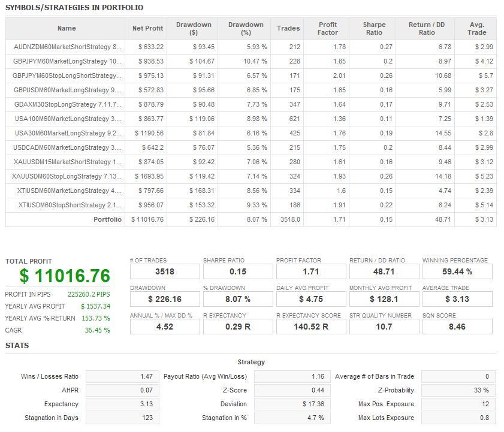
Task: Select the GDAXM30StopLongStrategy row name
Action: (x=68, y=104)
